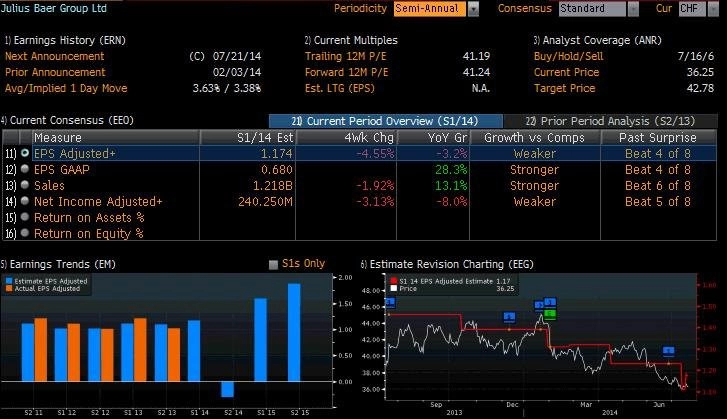
Task: Click the Prior Announcement label
Action: 55,72
